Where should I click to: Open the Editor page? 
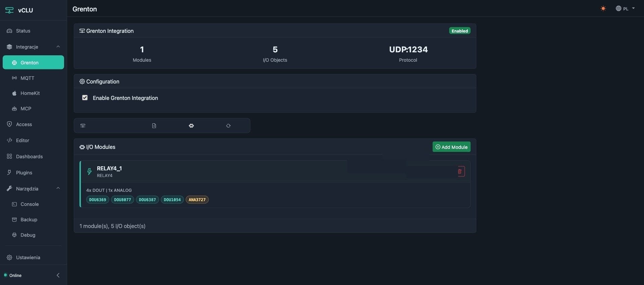pyautogui.click(x=34, y=140)
